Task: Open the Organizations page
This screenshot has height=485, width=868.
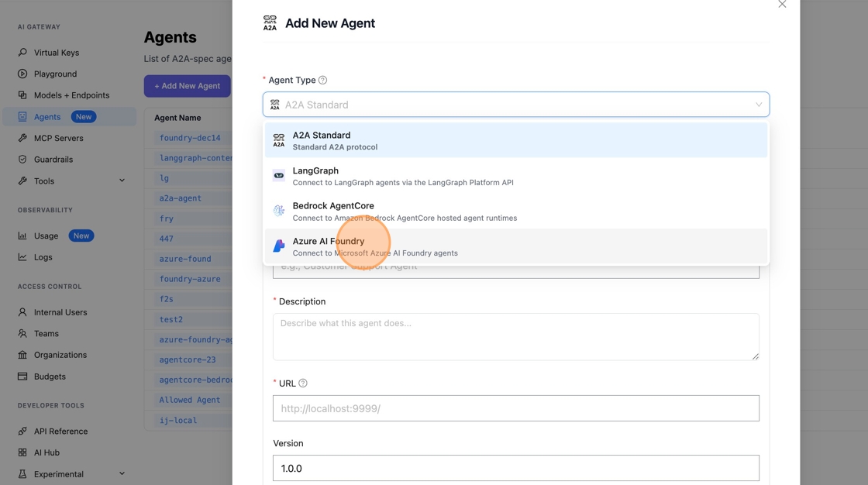Action: pyautogui.click(x=60, y=355)
